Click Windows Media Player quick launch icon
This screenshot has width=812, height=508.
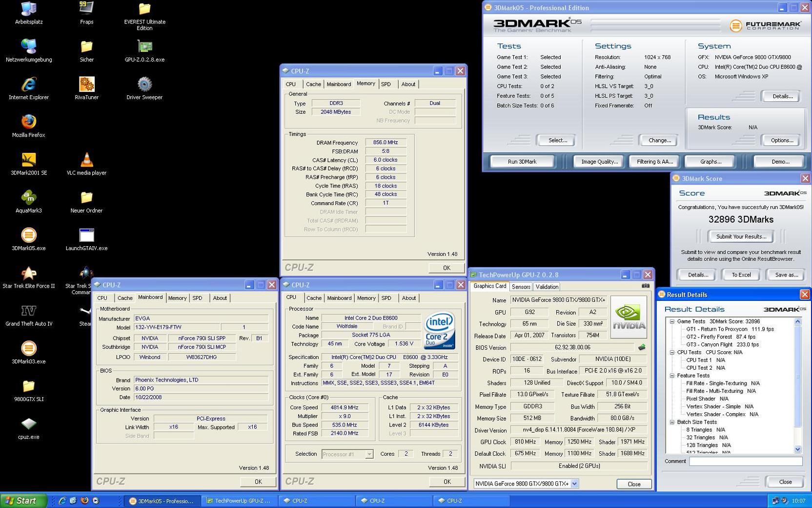click(x=96, y=501)
